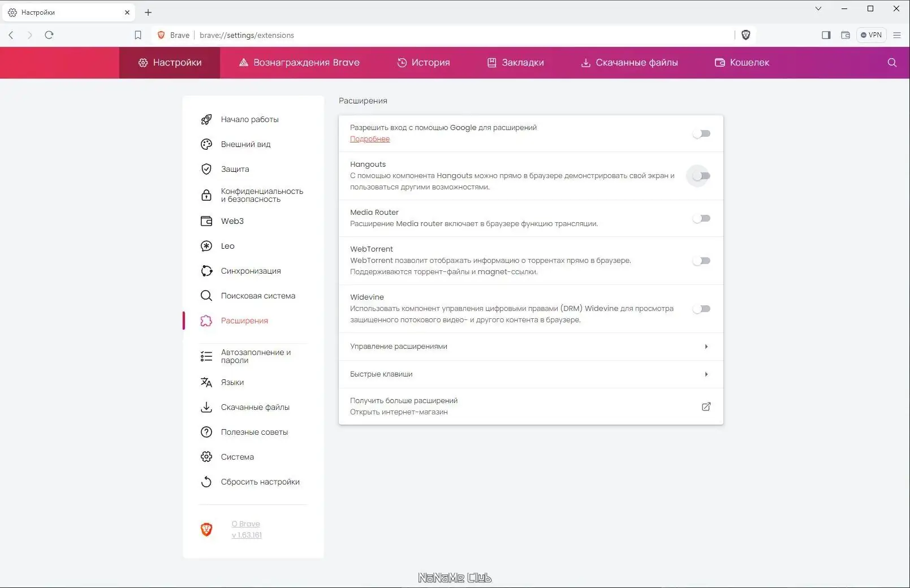Screen dimensions: 910x588
Task: Open the VPN control in the toolbar
Action: pyautogui.click(x=871, y=34)
